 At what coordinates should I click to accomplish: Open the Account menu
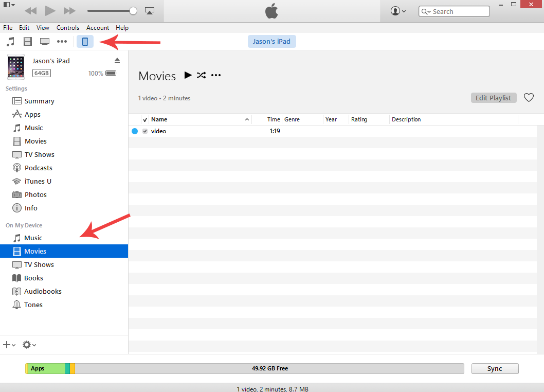click(x=98, y=28)
